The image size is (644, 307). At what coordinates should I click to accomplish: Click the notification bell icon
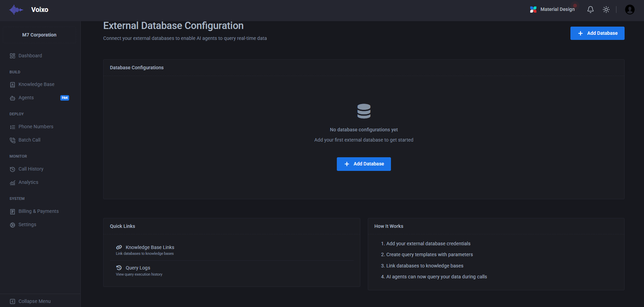point(590,10)
